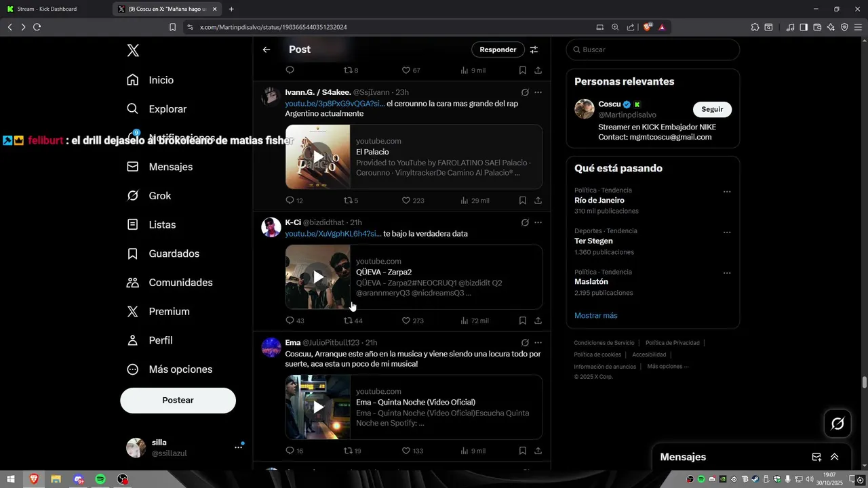Open more options on K-Ci's post

coord(538,222)
